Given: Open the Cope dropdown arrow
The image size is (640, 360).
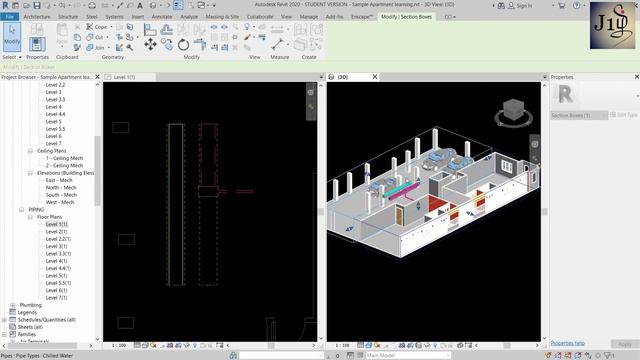Looking at the screenshot, I should tap(111, 27).
